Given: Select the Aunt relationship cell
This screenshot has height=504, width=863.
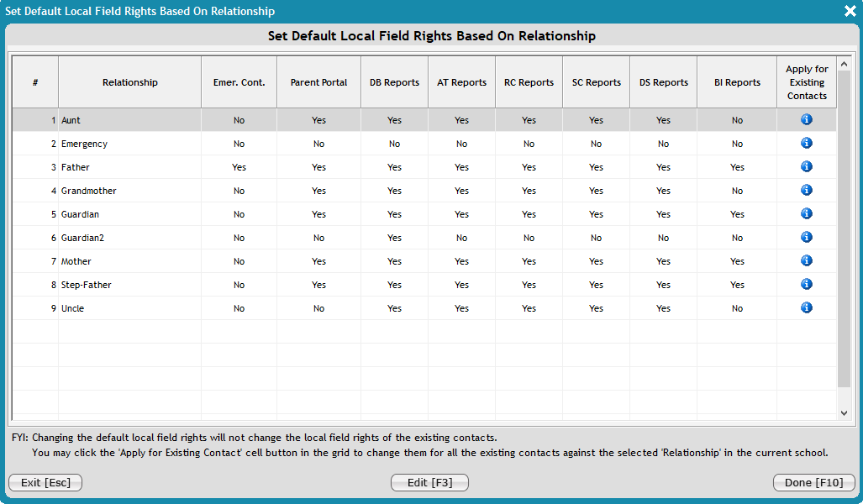Looking at the screenshot, I should [130, 120].
